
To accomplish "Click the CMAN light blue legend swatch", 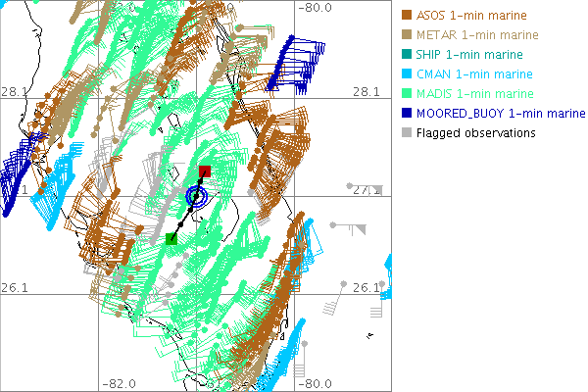I will (x=407, y=74).
